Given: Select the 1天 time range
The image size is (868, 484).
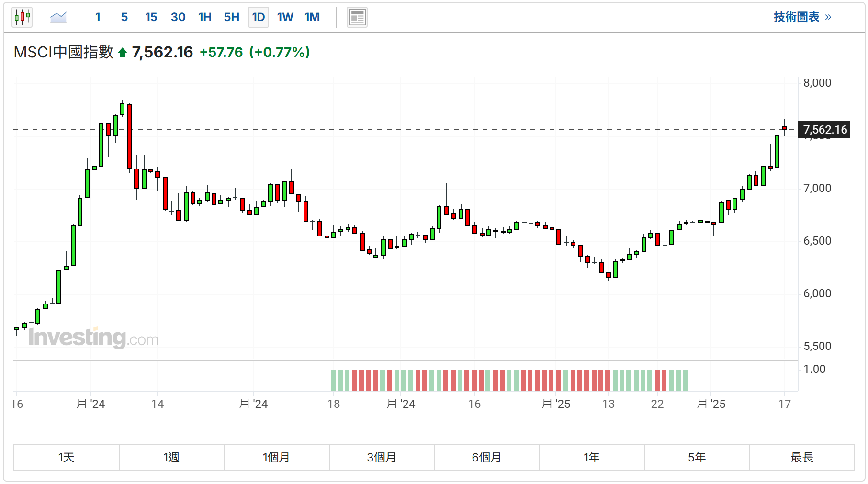Looking at the screenshot, I should point(67,458).
